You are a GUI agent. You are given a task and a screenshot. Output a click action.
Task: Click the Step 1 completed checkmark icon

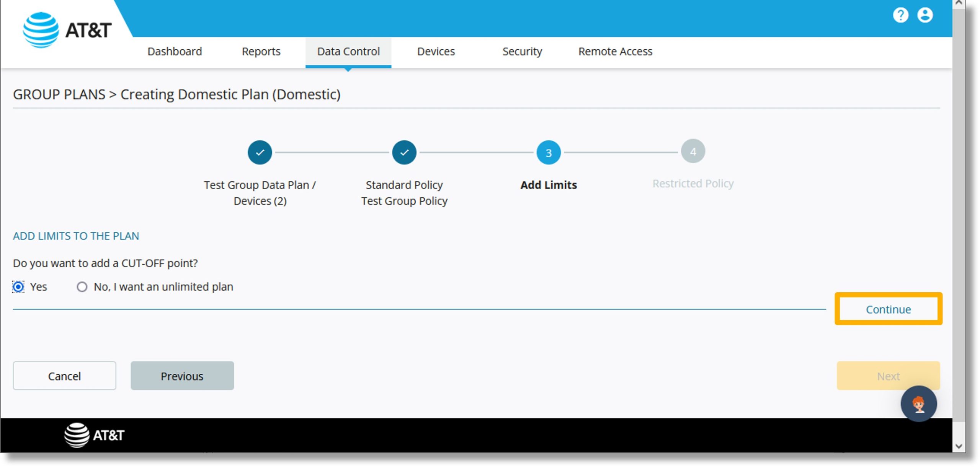click(x=261, y=152)
